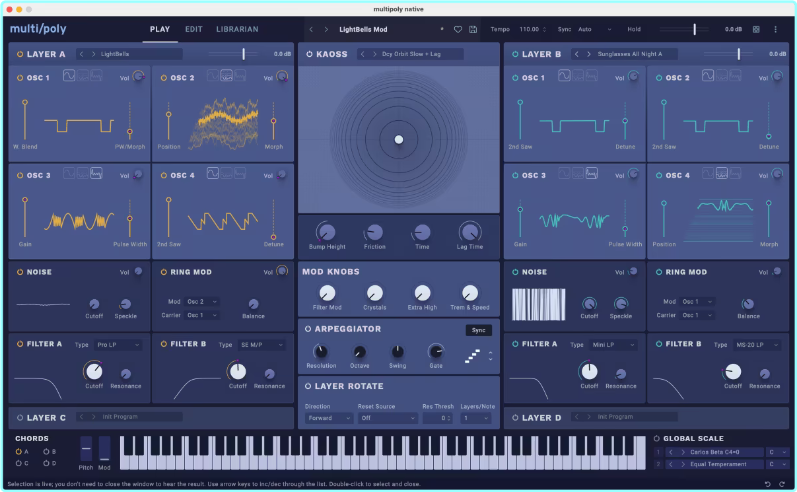This screenshot has height=492, width=797.
Task: Click the arpeggiator Sync button
Action: [x=478, y=330]
